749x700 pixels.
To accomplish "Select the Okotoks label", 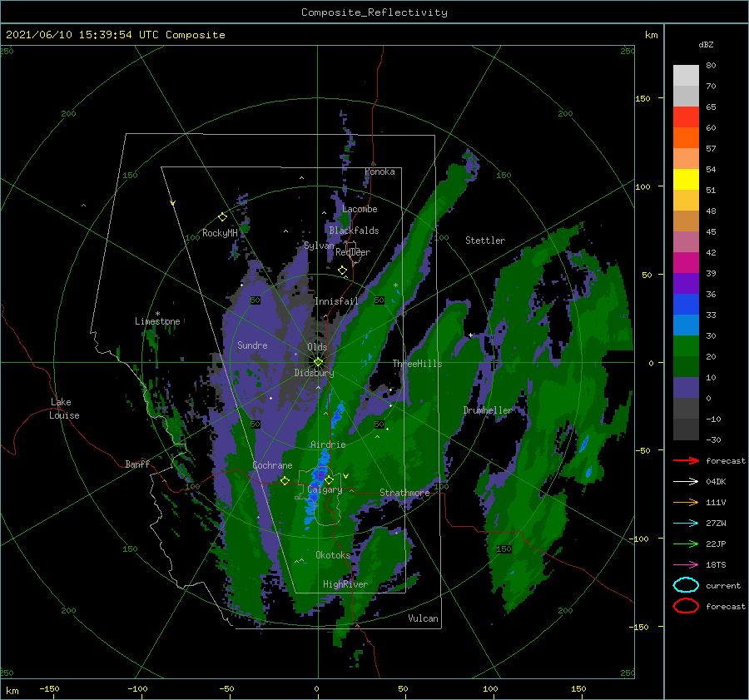I will point(333,555).
